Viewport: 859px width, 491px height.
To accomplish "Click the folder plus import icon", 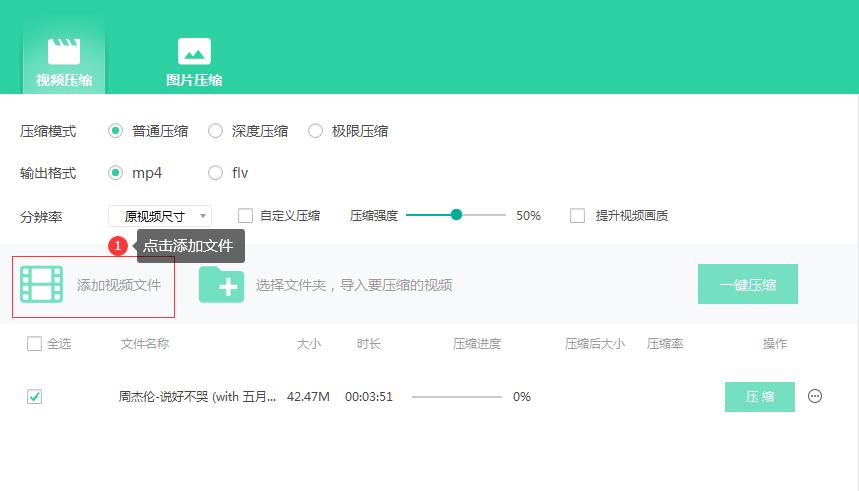I will (x=221, y=284).
